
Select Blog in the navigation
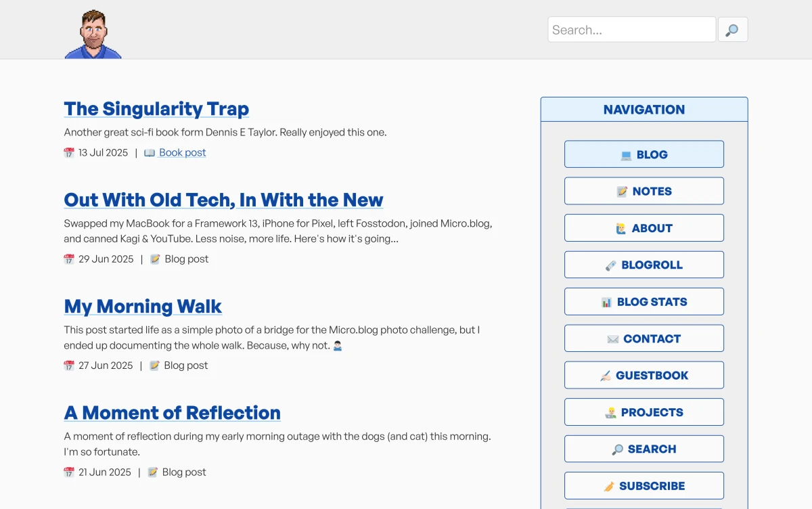pyautogui.click(x=644, y=154)
